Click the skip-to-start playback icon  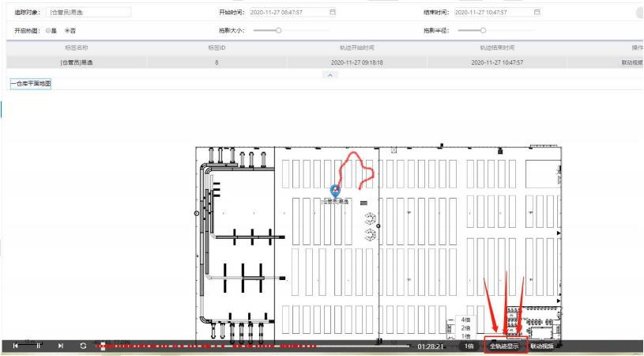pos(15,347)
